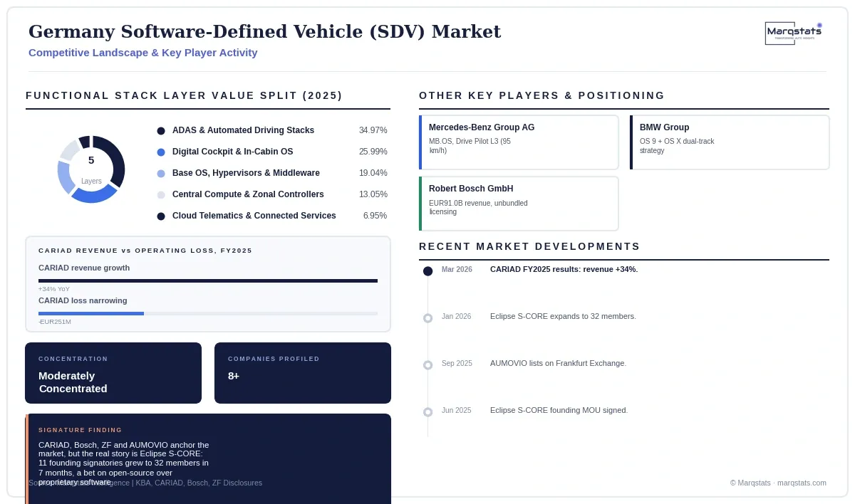The image size is (855, 504).
Task: Select the Cloud Telematics & Connected Services legend dot
Action: (161, 216)
